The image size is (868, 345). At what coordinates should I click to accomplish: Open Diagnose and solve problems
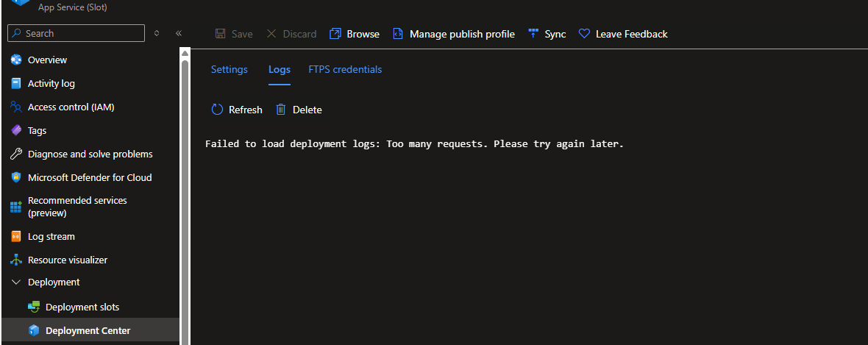90,154
